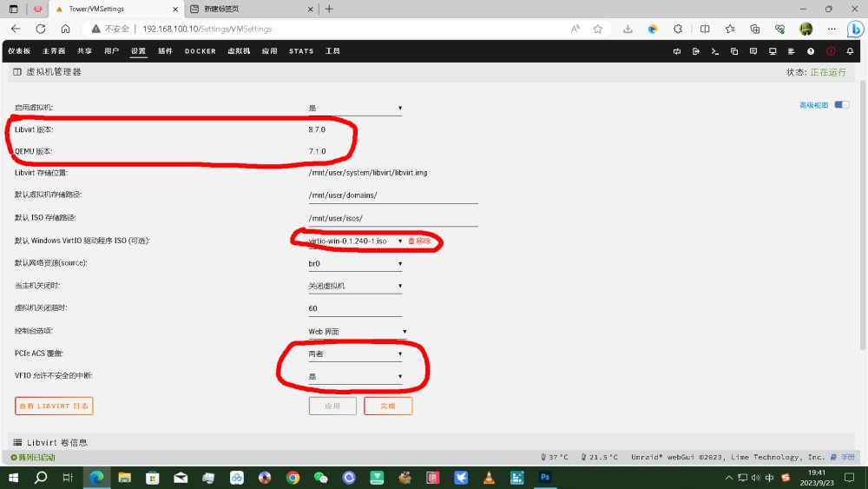Click the copy windows icon in Unraid header

click(x=734, y=51)
